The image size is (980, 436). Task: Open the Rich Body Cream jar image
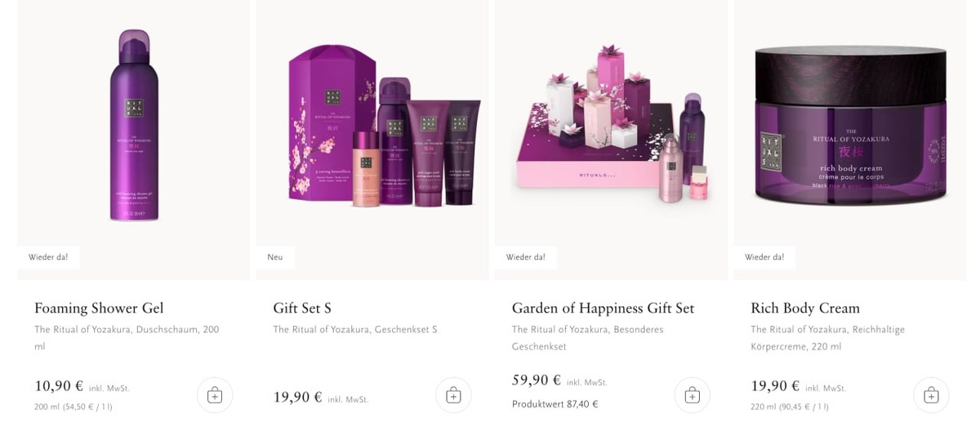pos(850,125)
